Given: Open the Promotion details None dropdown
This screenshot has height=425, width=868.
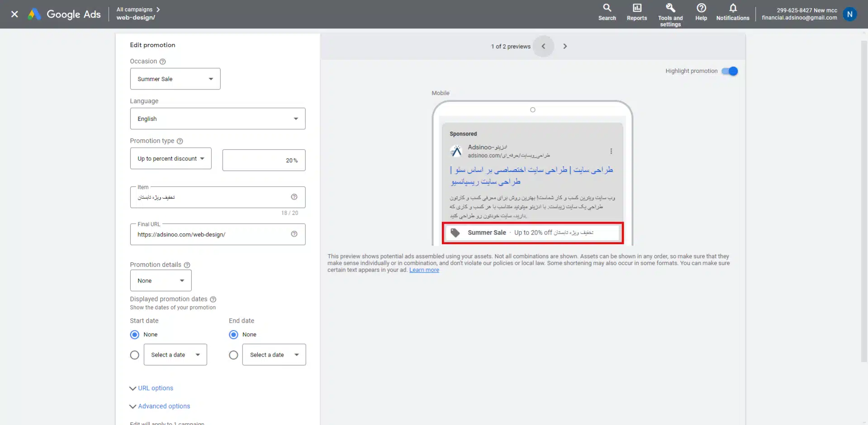Looking at the screenshot, I should pyautogui.click(x=161, y=281).
